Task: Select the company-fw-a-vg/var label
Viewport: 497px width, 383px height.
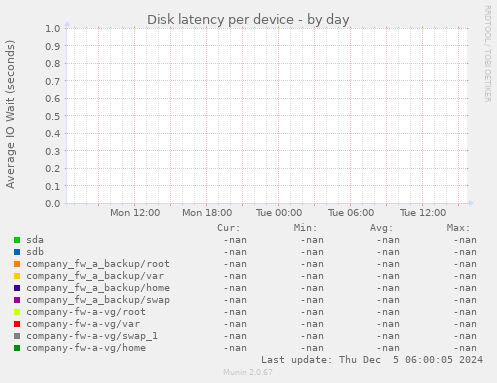Action: coord(83,324)
